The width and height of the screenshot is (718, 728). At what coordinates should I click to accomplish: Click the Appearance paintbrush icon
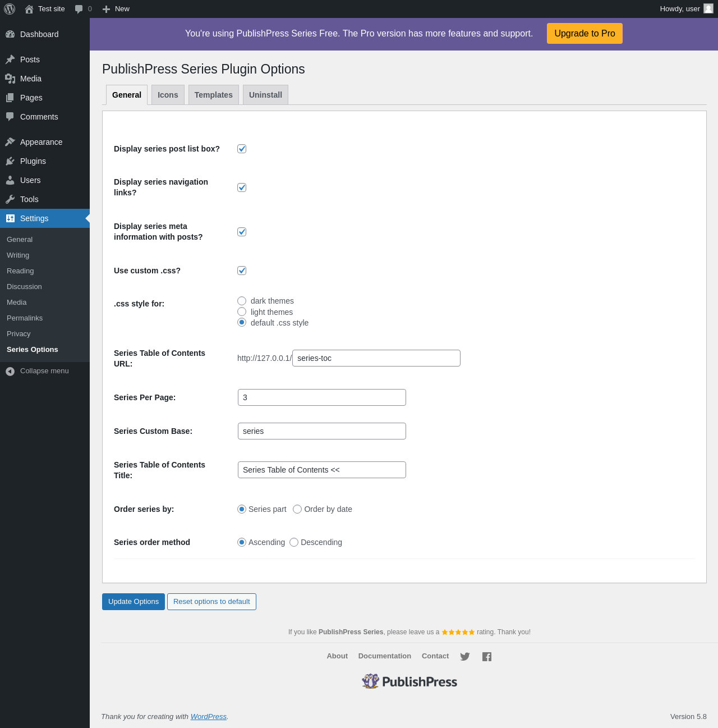(10, 142)
